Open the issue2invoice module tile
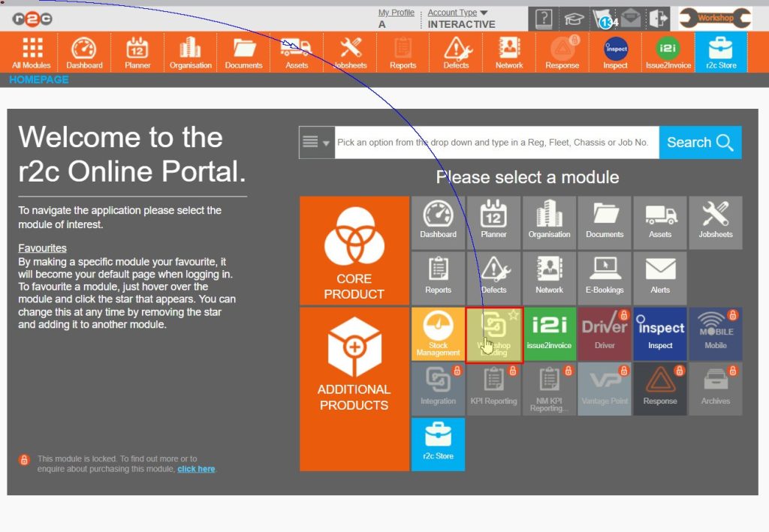This screenshot has height=532, width=769. 549,335
